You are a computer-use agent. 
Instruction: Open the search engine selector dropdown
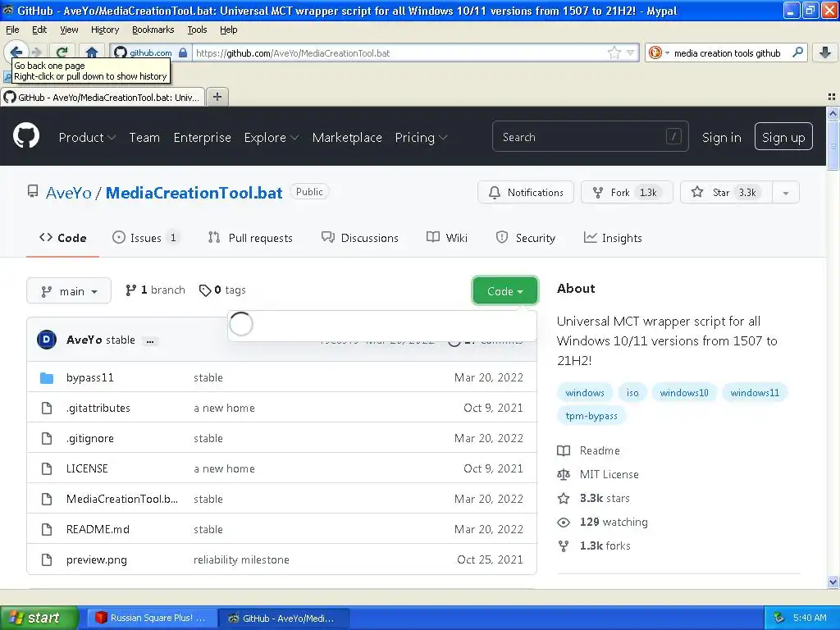pyautogui.click(x=659, y=52)
